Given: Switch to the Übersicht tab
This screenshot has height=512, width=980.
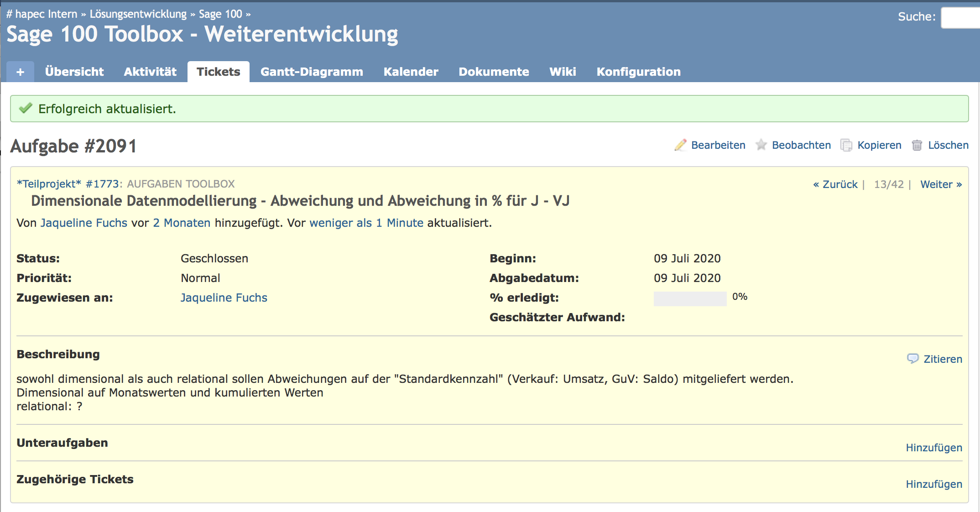Looking at the screenshot, I should [x=74, y=72].
